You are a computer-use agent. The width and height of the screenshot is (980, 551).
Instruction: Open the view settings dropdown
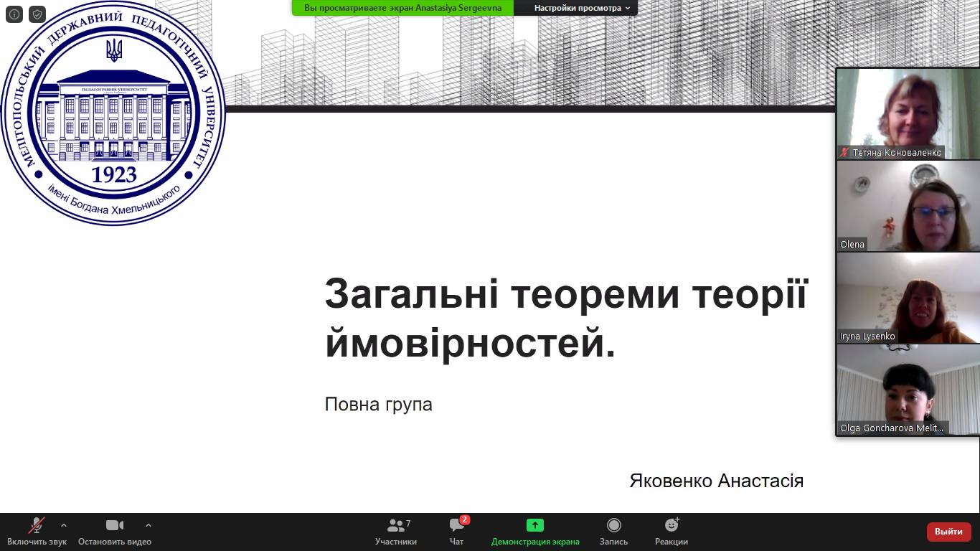[x=582, y=8]
